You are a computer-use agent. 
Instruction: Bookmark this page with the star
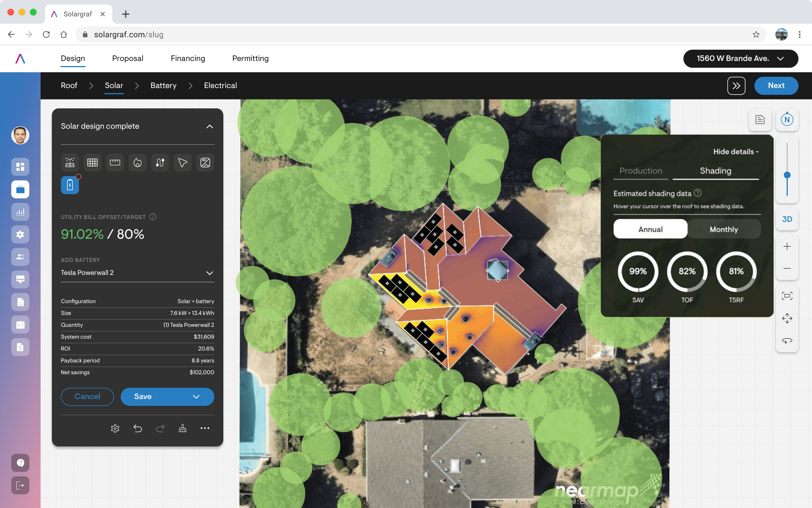756,35
